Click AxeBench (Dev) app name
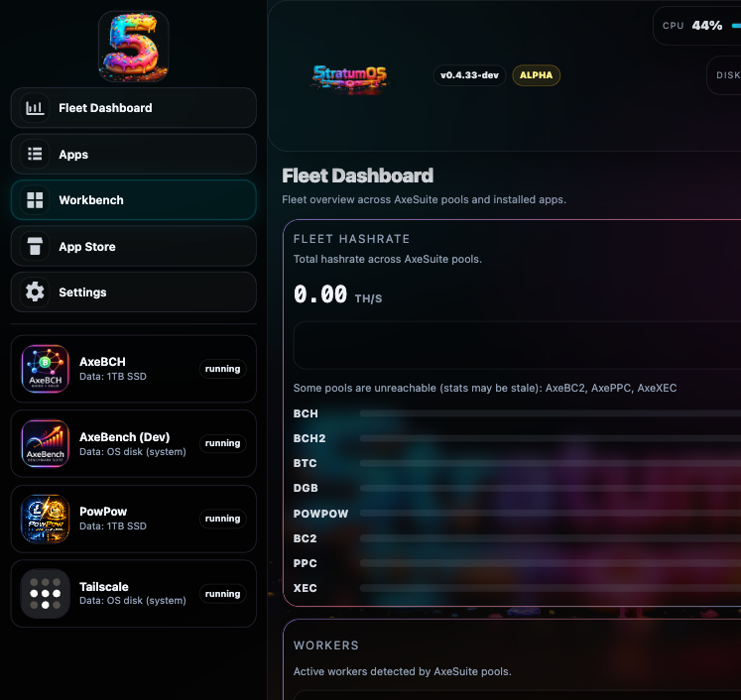Viewport: 741px width, 700px height. 125,437
